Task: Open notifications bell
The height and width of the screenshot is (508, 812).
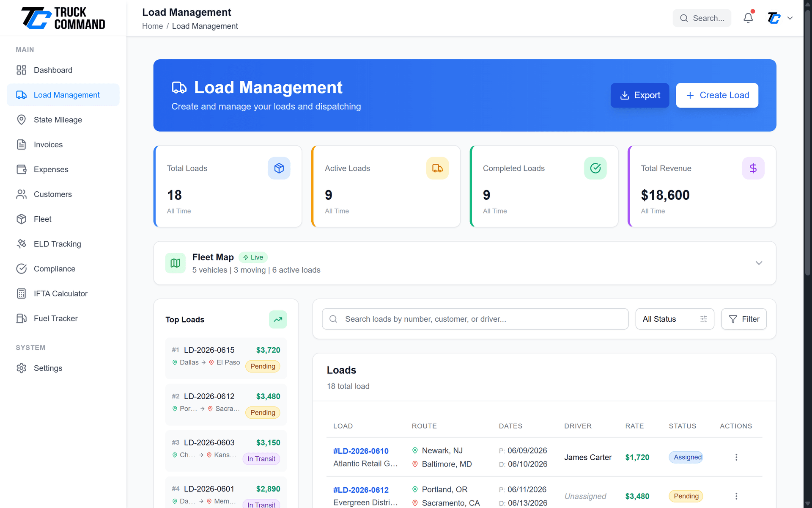Action: tap(748, 18)
